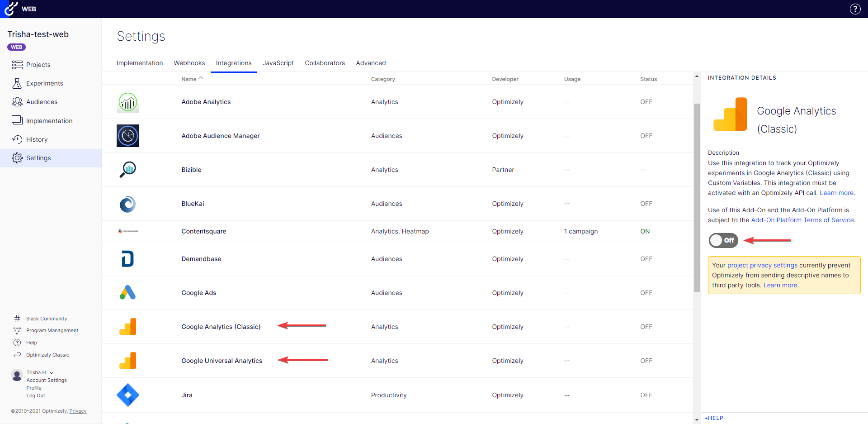The image size is (868, 424).
Task: Click the Google Universal Analytics logo
Action: click(x=128, y=361)
